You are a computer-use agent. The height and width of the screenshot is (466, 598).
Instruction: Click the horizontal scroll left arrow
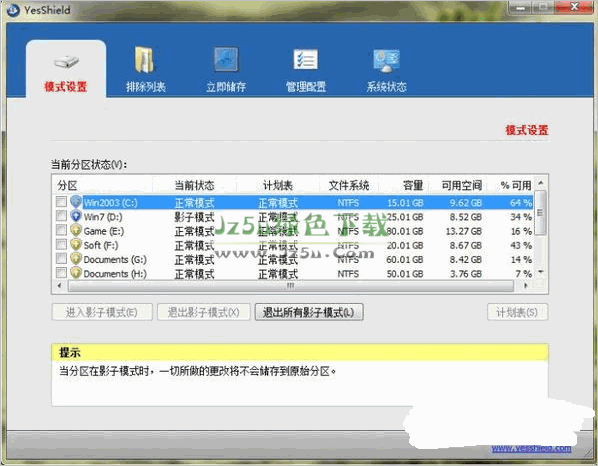click(x=59, y=285)
